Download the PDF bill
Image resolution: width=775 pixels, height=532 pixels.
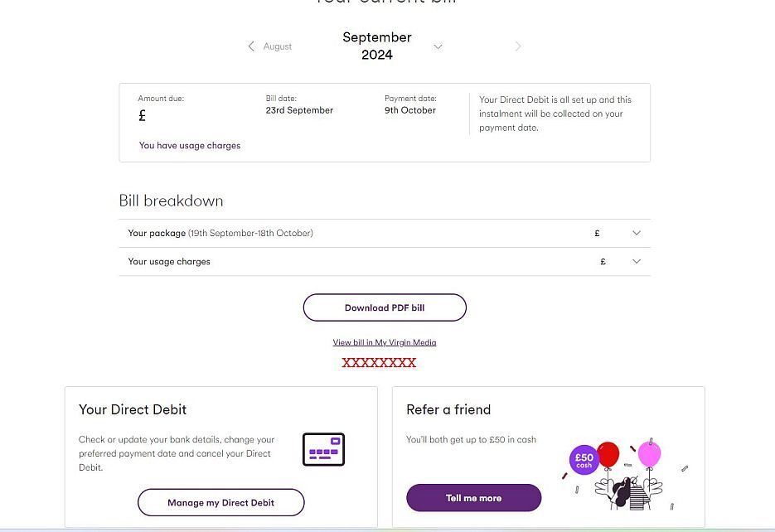click(385, 307)
